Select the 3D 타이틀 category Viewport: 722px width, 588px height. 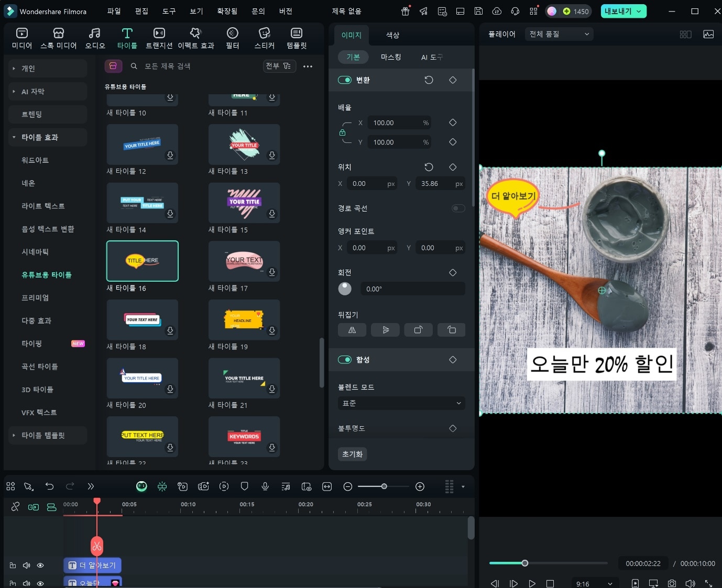37,390
